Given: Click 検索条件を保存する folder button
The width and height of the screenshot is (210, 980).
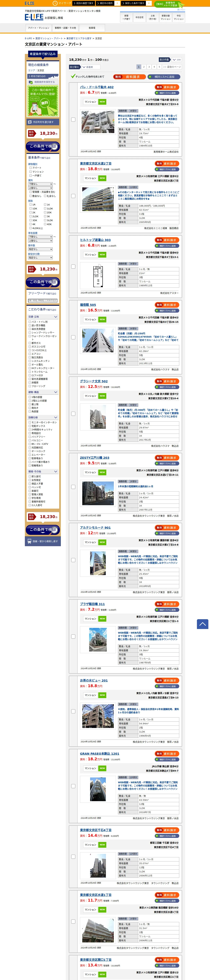Looking at the screenshot, I should [x=43, y=82].
